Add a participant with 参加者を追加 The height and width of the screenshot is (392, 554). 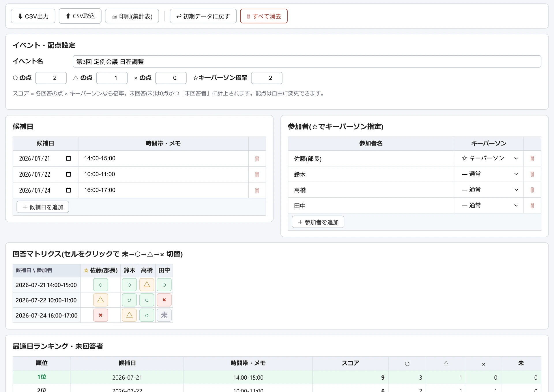click(x=318, y=222)
